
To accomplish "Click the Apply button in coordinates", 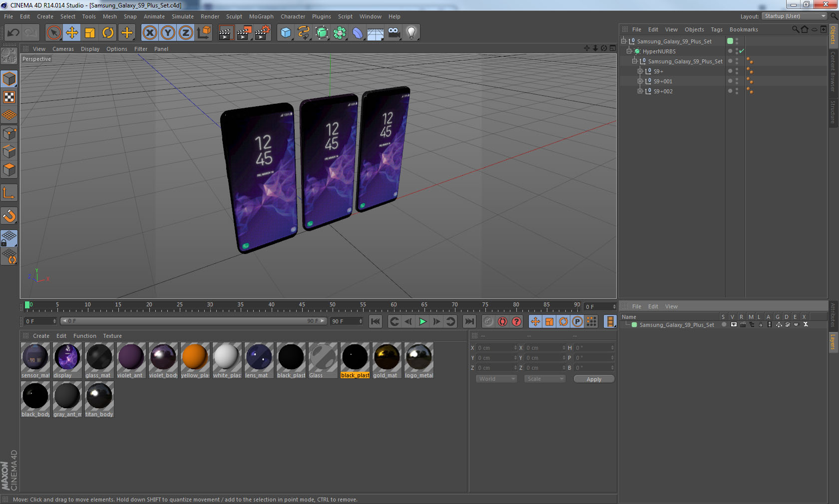I will (594, 379).
